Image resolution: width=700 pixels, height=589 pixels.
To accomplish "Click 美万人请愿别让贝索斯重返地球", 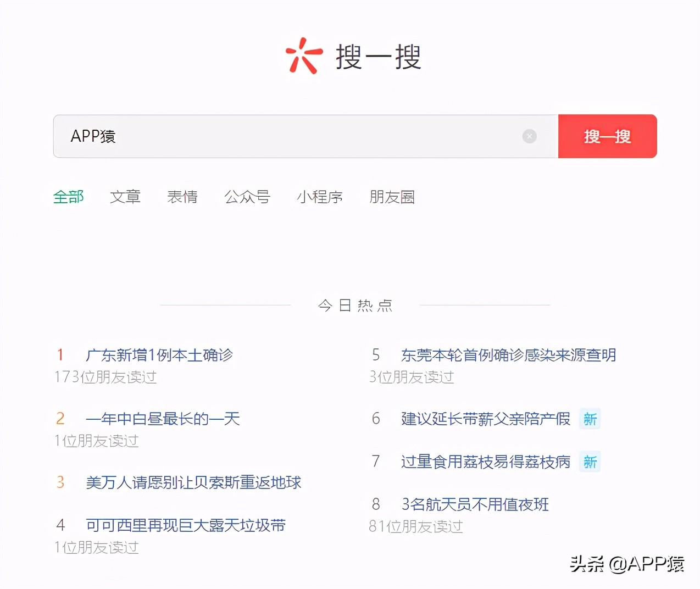I will [194, 482].
